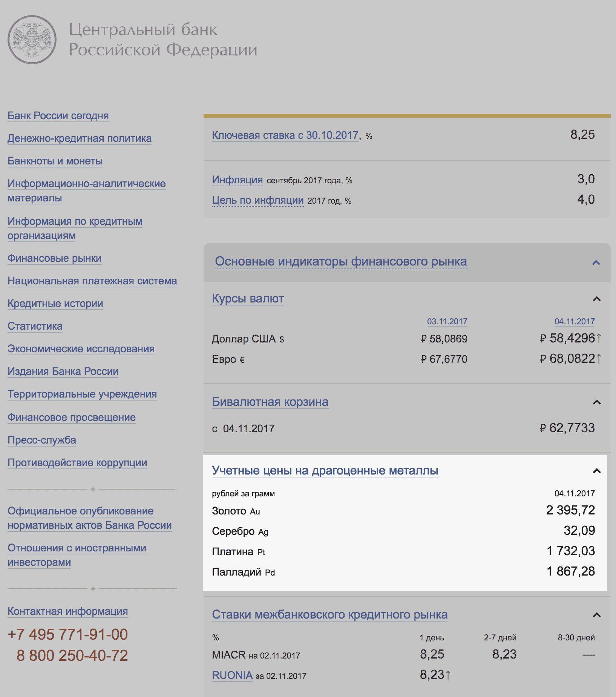Click the Центральный банк Российской Федерации title
This screenshot has height=697, width=616.
(x=163, y=40)
